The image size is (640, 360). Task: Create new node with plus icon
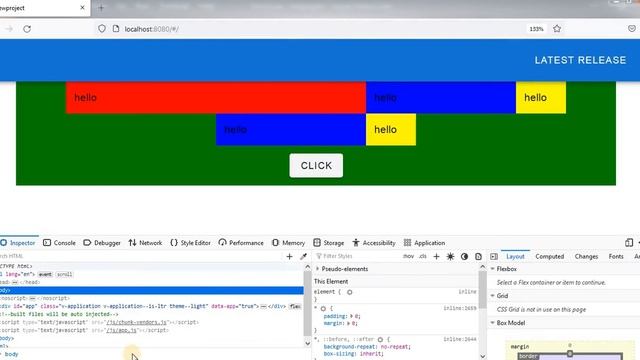pyautogui.click(x=289, y=256)
